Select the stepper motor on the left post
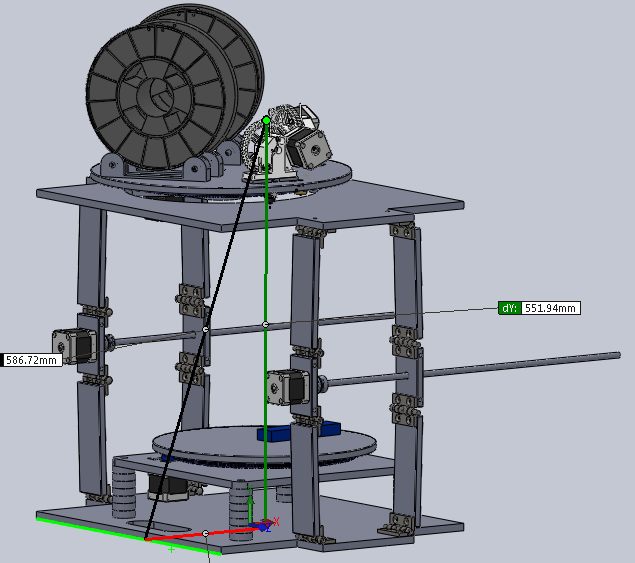 pos(75,346)
